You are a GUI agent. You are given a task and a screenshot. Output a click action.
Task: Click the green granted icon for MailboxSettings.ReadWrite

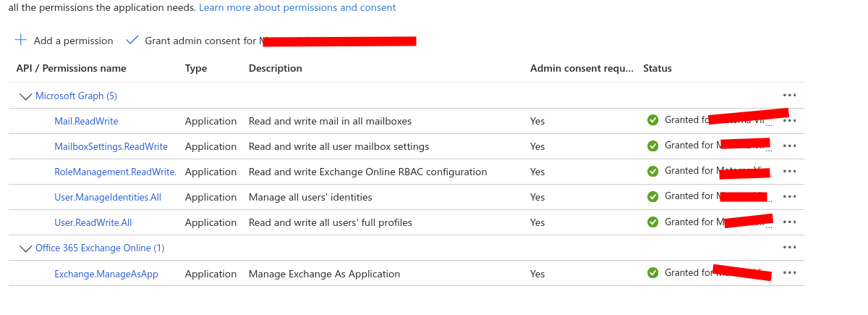coord(653,146)
